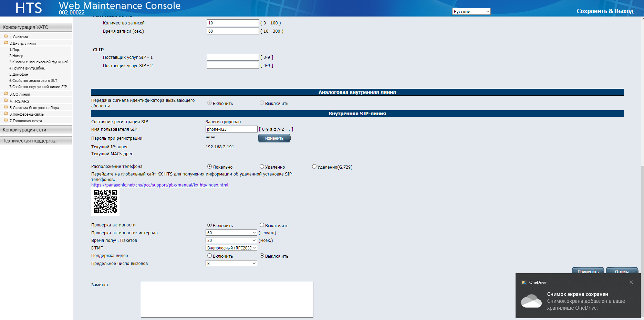The image size is (644, 320).
Task: Select Выключить for caller ID signal
Action: (x=262, y=103)
